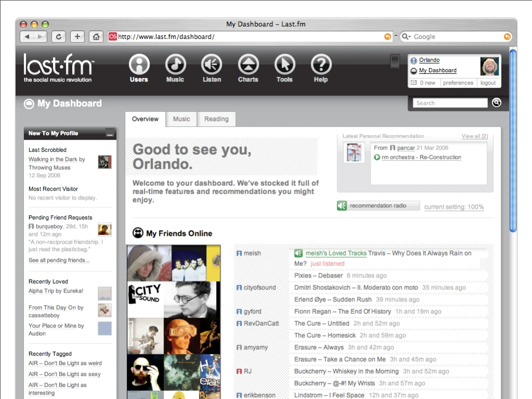Image resolution: width=532 pixels, height=399 pixels.
Task: Open RevDanCatt friend profile
Action: coord(261,323)
